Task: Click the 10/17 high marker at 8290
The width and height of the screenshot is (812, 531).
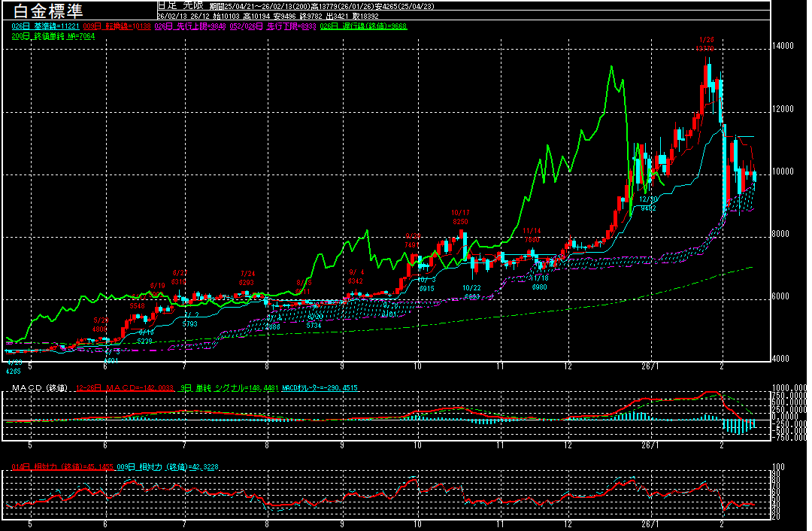Action: tap(460, 217)
